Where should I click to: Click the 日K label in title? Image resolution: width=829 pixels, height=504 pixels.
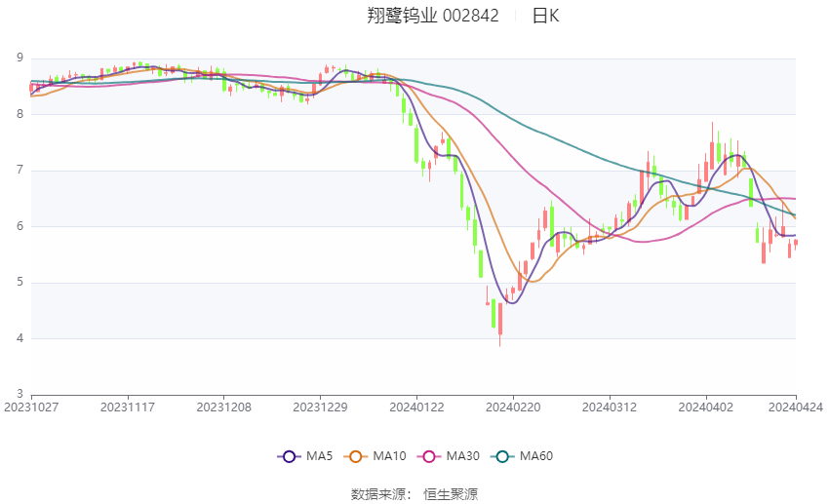coord(545,16)
